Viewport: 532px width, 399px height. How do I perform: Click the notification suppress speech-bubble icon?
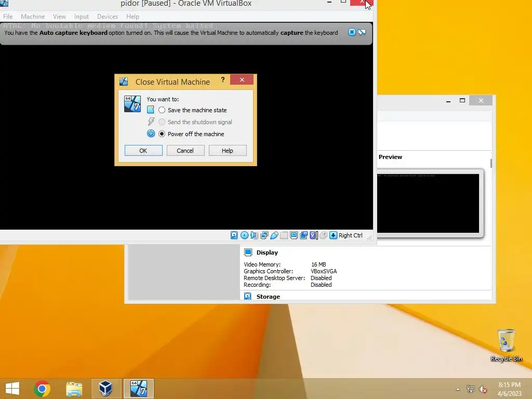[x=362, y=32]
